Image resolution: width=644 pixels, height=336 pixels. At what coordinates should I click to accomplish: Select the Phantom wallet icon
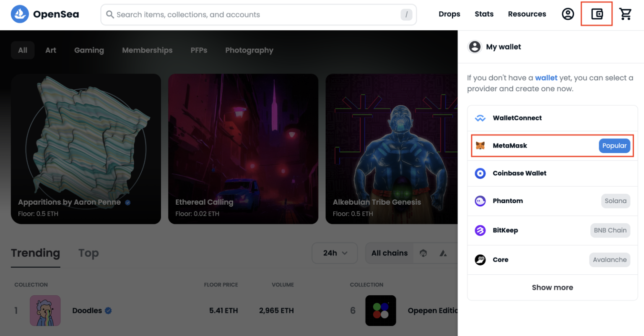(x=480, y=201)
